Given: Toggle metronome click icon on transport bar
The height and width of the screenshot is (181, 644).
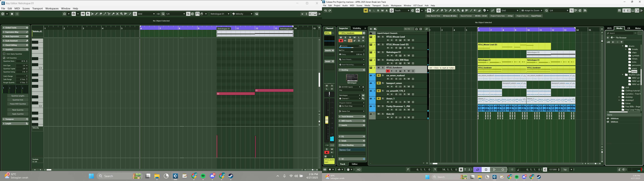Looking at the screenshot, I should click(x=619, y=169).
